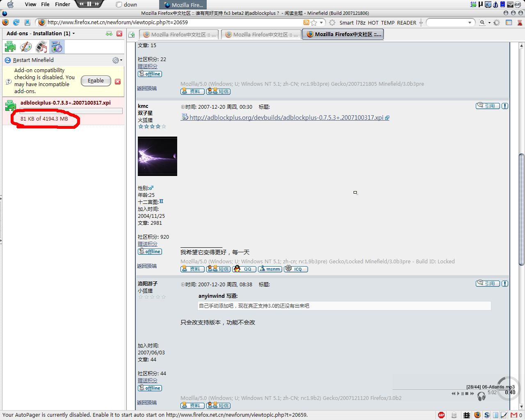This screenshot has width=525, height=420.
Task: Click offline status badge under 洛阳游子
Action: click(x=150, y=388)
